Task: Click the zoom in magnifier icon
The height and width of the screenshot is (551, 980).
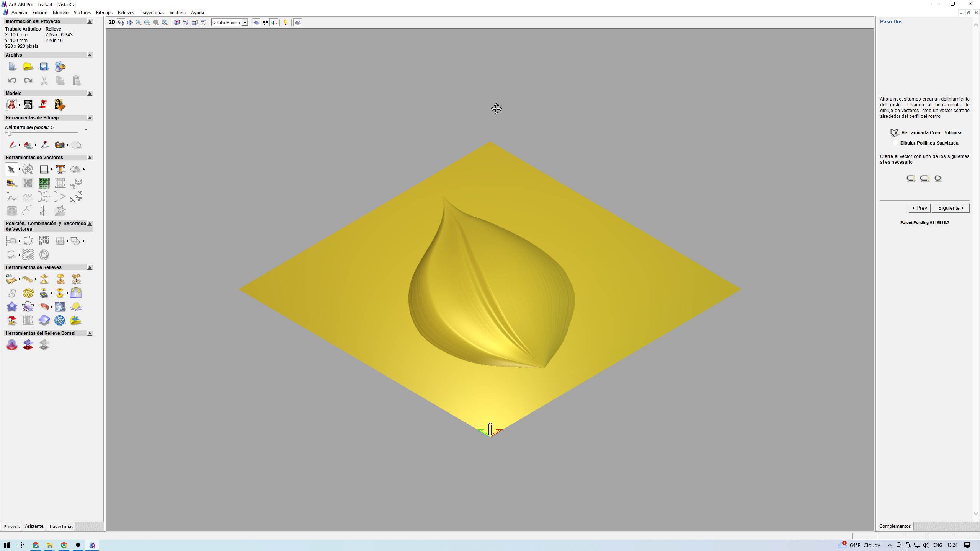Action: tap(139, 23)
